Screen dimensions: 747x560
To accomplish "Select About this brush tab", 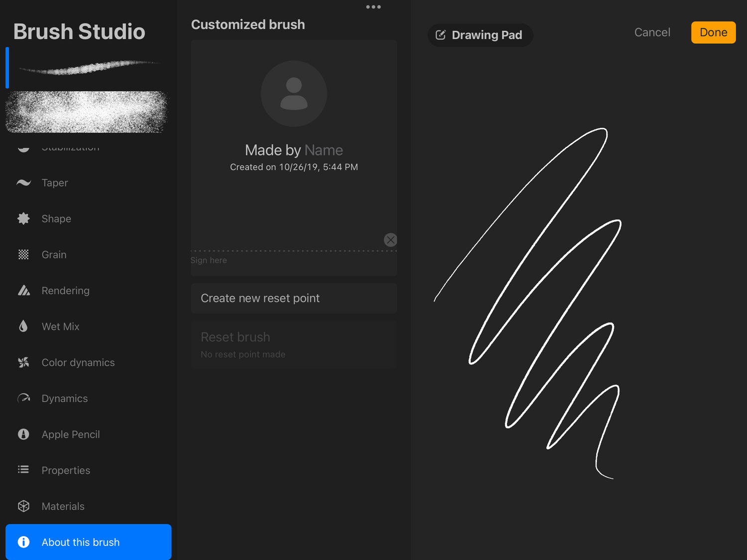I will point(88,542).
